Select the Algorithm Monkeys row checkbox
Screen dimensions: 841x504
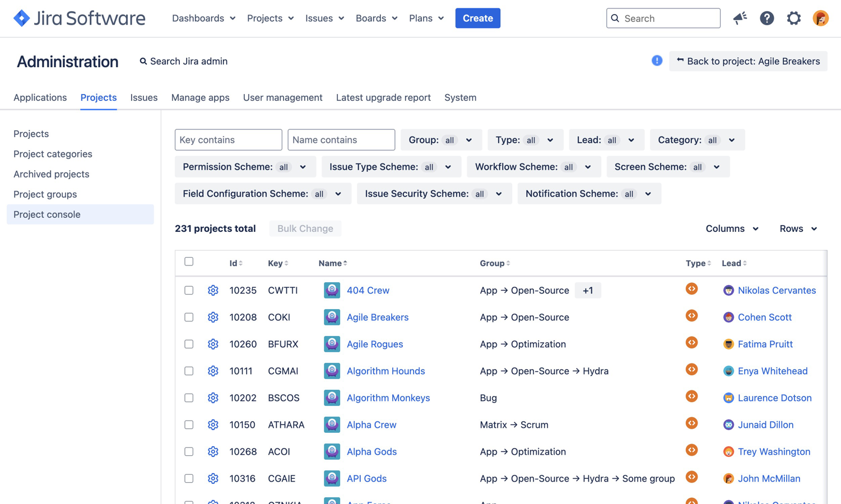[189, 398]
